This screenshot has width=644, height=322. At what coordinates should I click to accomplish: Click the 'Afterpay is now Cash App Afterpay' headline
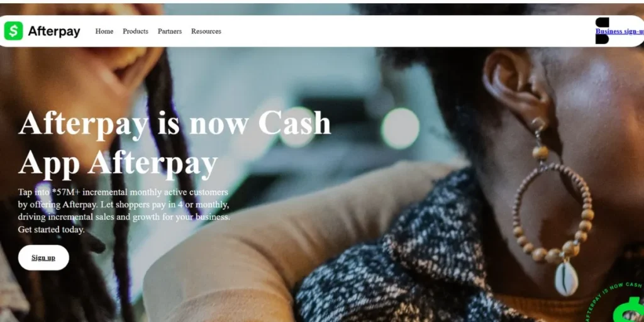click(174, 143)
